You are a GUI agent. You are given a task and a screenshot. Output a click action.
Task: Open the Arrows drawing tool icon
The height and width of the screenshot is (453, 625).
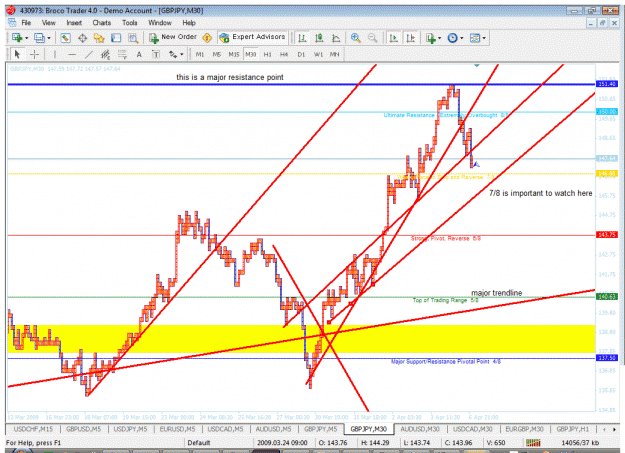pyautogui.click(x=173, y=54)
